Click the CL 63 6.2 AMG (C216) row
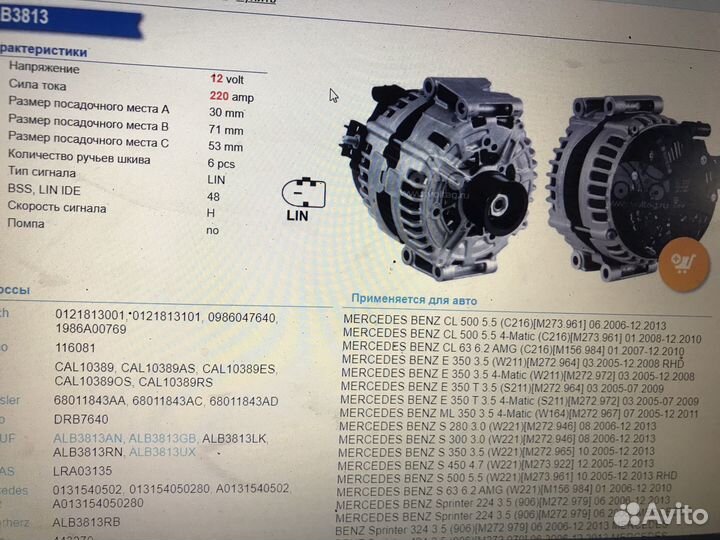The width and height of the screenshot is (720, 540). pos(513,348)
